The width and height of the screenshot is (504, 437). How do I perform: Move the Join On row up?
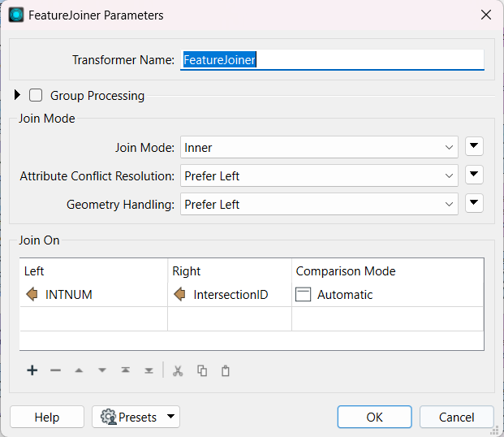click(79, 370)
